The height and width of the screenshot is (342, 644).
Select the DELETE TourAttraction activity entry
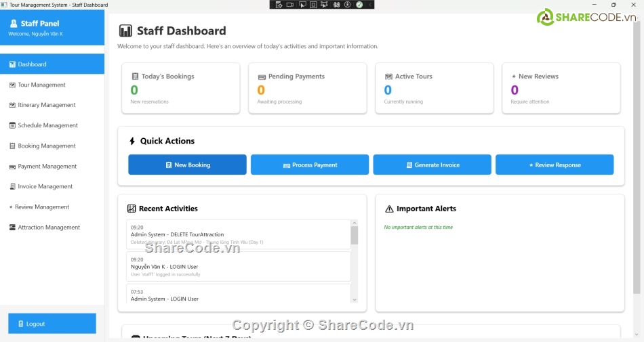pyautogui.click(x=237, y=234)
